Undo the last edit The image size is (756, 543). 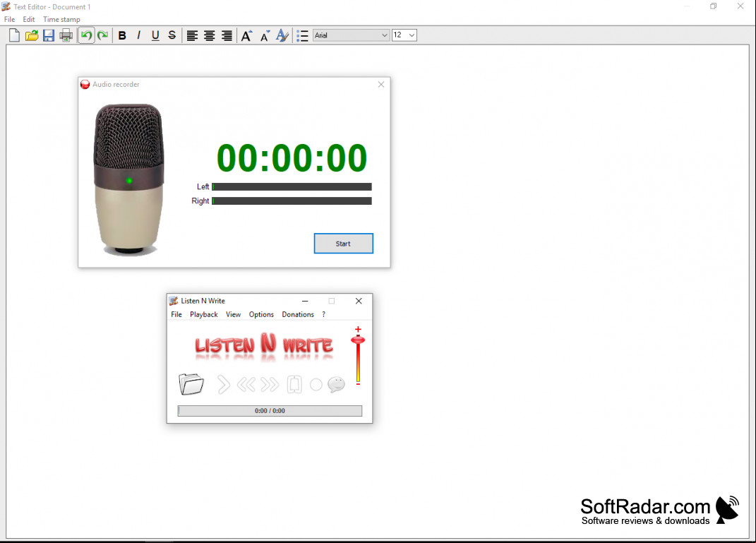86,35
